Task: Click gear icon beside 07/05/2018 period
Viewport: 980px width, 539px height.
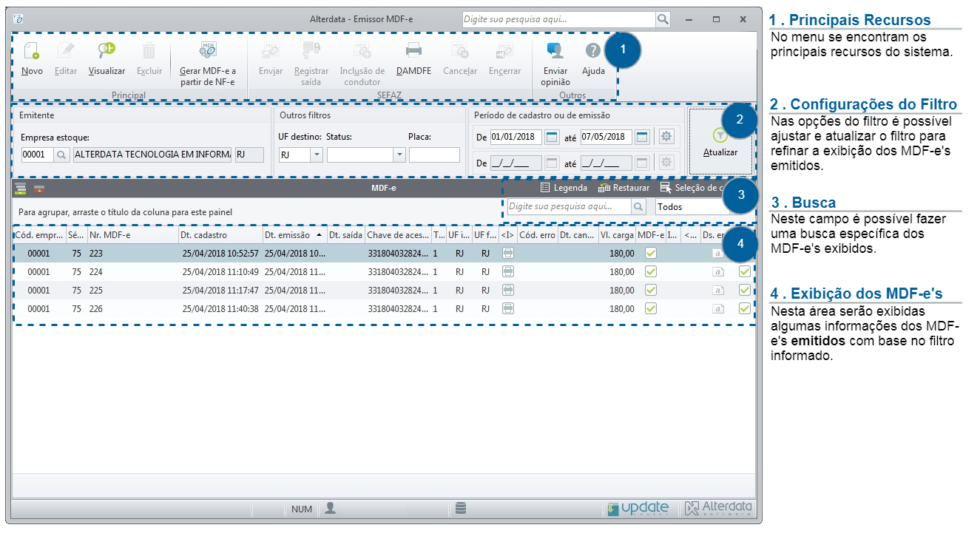Action: pyautogui.click(x=666, y=137)
